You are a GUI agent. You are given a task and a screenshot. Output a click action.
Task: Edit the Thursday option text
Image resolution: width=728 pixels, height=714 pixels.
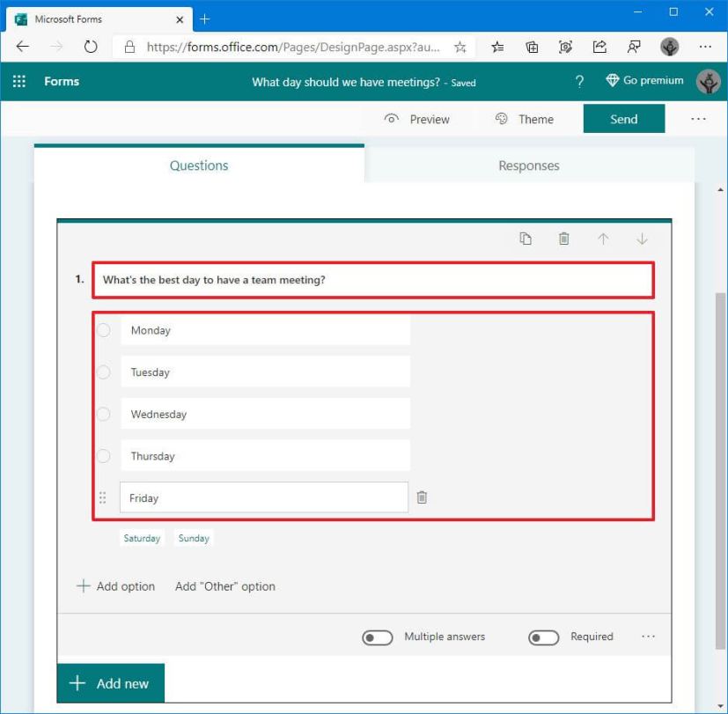click(265, 456)
